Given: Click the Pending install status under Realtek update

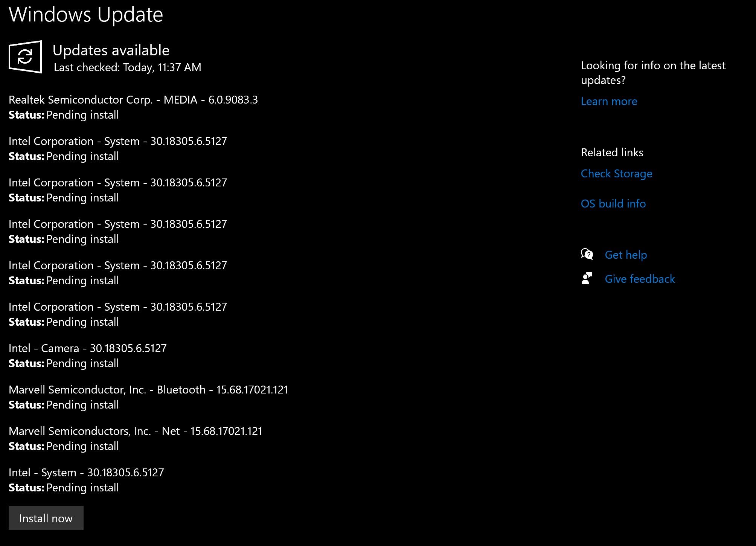Looking at the screenshot, I should coord(63,115).
